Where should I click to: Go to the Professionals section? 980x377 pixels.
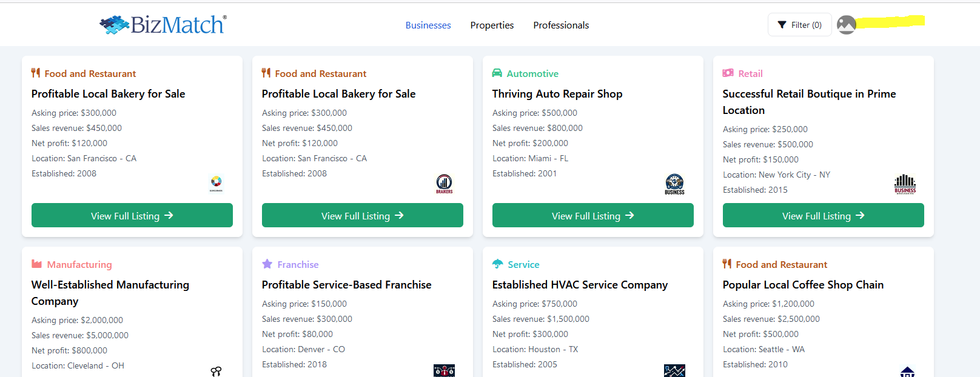coord(561,25)
